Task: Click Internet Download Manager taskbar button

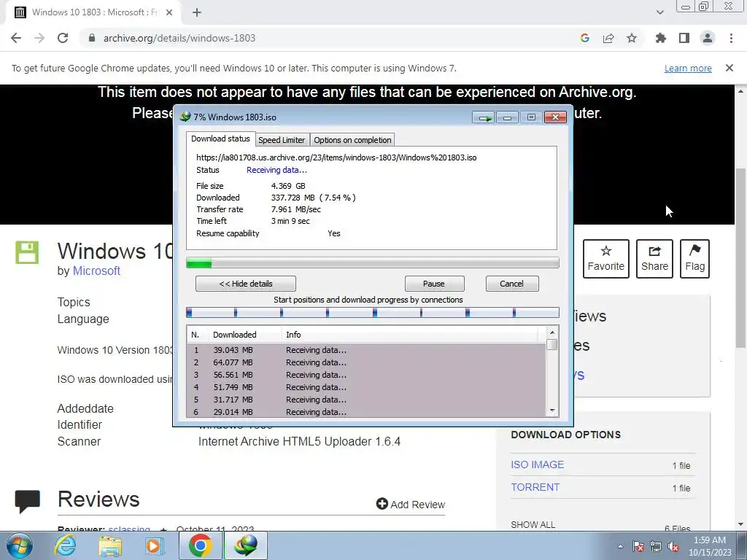Action: pyautogui.click(x=246, y=545)
